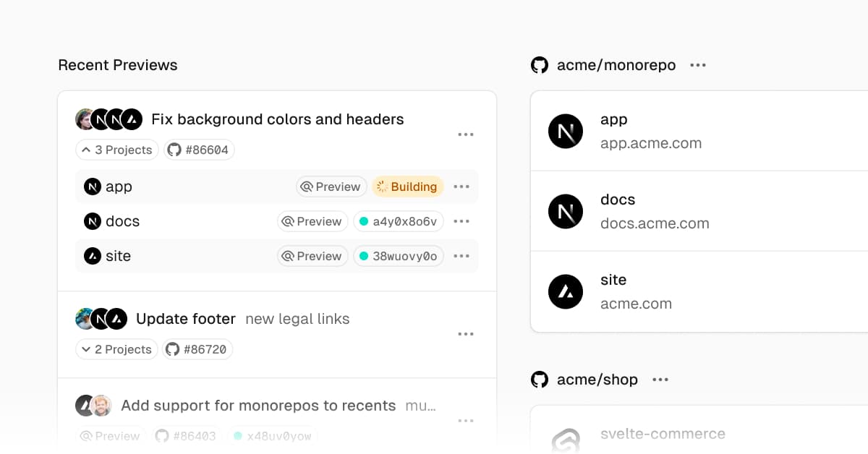This screenshot has width=868, height=454.
Task: Open the Preview button for site row
Action: (x=312, y=256)
